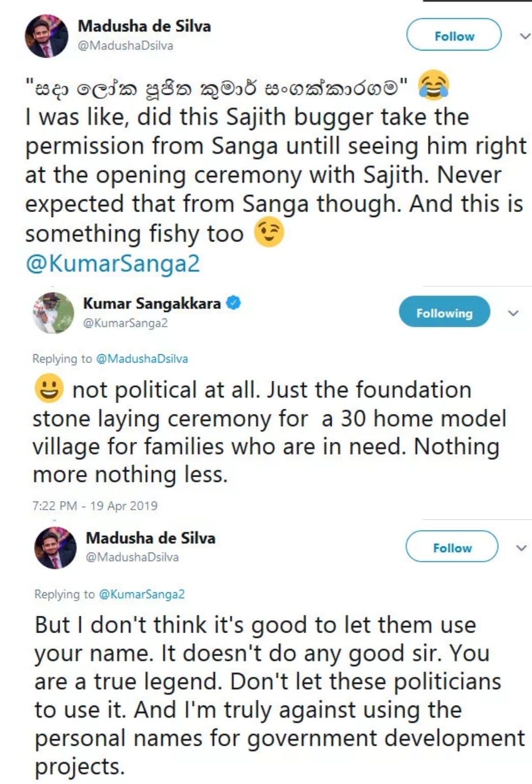The width and height of the screenshot is (532, 784).
Task: Click the laughing-crying emoji in first tweet
Action: [x=433, y=86]
